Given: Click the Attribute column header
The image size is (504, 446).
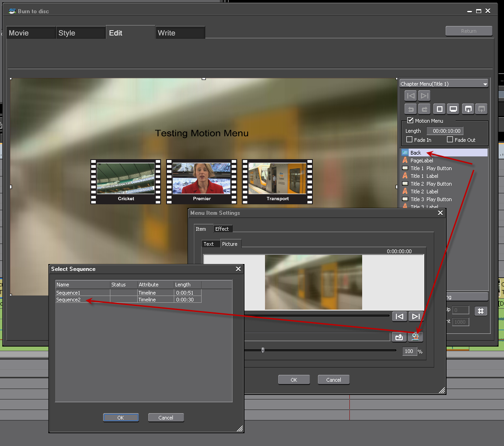Looking at the screenshot, I should click(156, 285).
